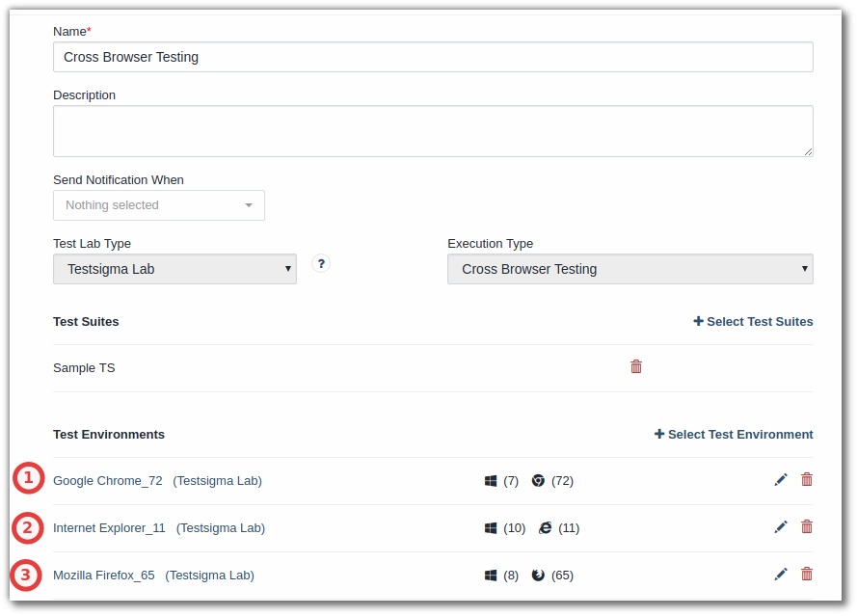Click the Firefox browser icon in third row
This screenshot has width=857, height=616.
coord(538,575)
